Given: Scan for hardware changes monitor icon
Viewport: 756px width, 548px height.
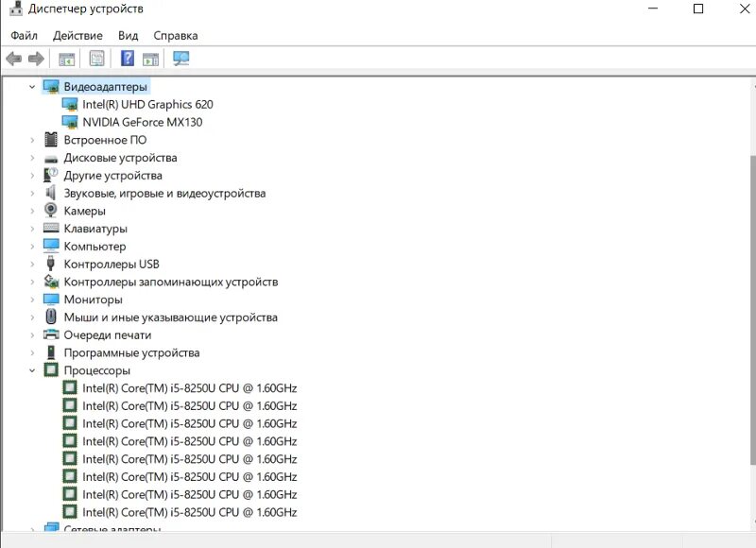Looking at the screenshot, I should tap(181, 59).
